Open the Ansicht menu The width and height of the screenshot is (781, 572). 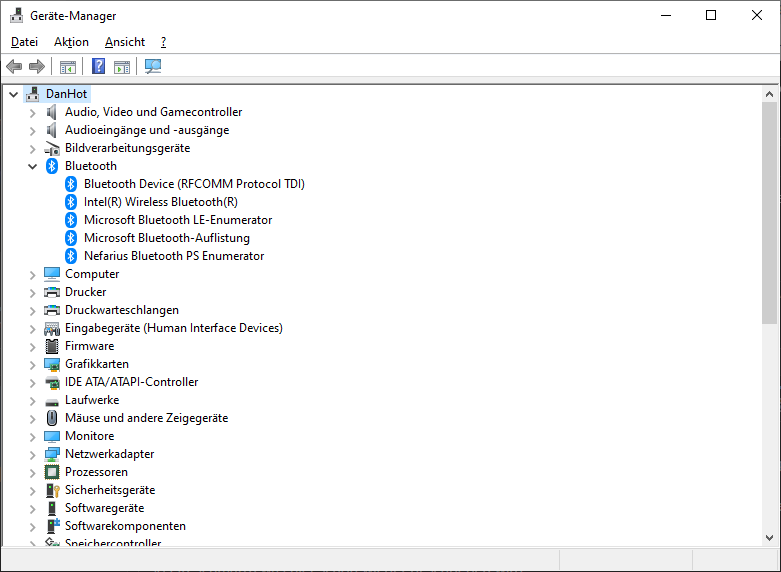click(125, 42)
